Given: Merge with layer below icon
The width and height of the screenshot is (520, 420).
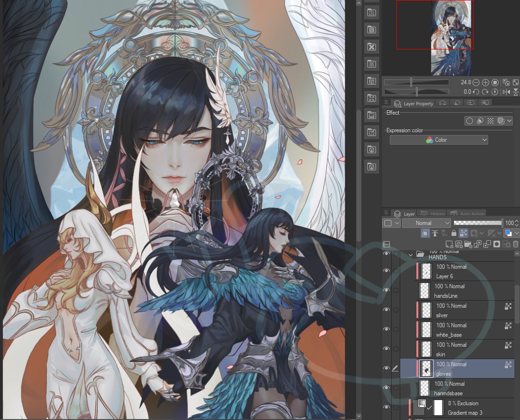Looking at the screenshot, I should tap(487, 244).
